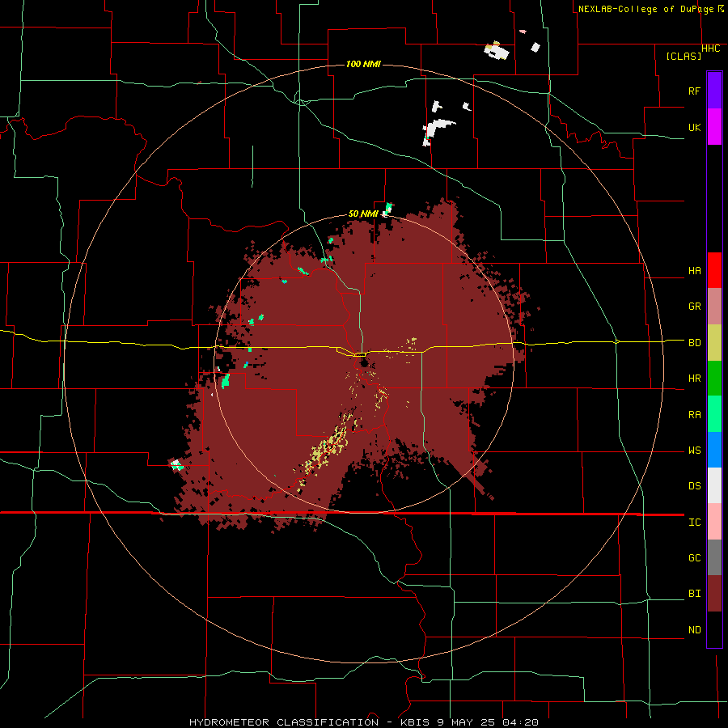Screen dimensions: 728x728
Task: Click the 'NEXLAB-College of DuPage' credit text
Action: tap(645, 9)
